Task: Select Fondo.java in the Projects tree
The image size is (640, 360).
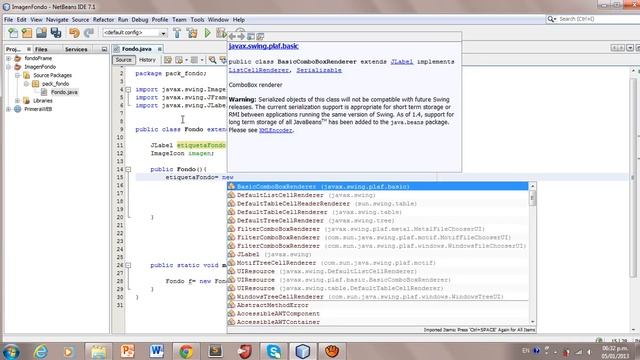Action: [64, 92]
